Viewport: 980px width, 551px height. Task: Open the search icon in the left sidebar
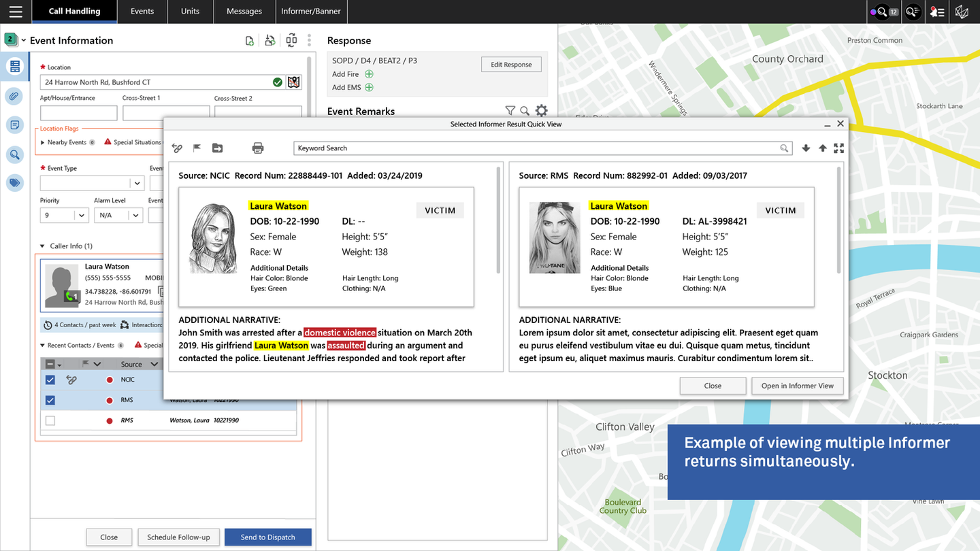pos(14,154)
